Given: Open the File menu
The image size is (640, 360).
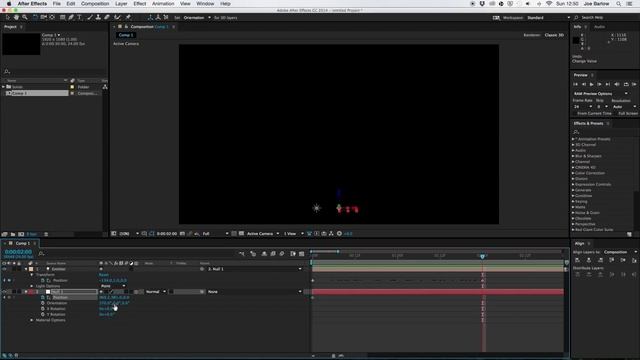Looking at the screenshot, I should click(56, 4).
